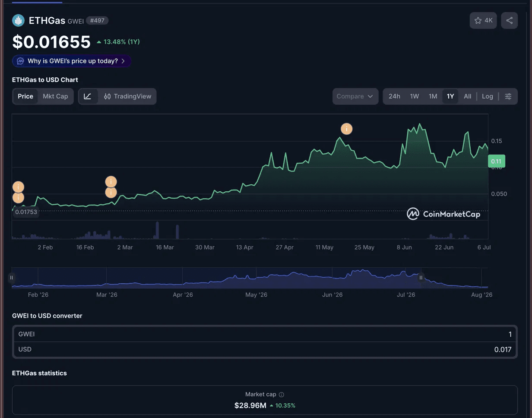Viewport: 532px width, 418px height.
Task: Select the 1W time range tab
Action: [415, 96]
